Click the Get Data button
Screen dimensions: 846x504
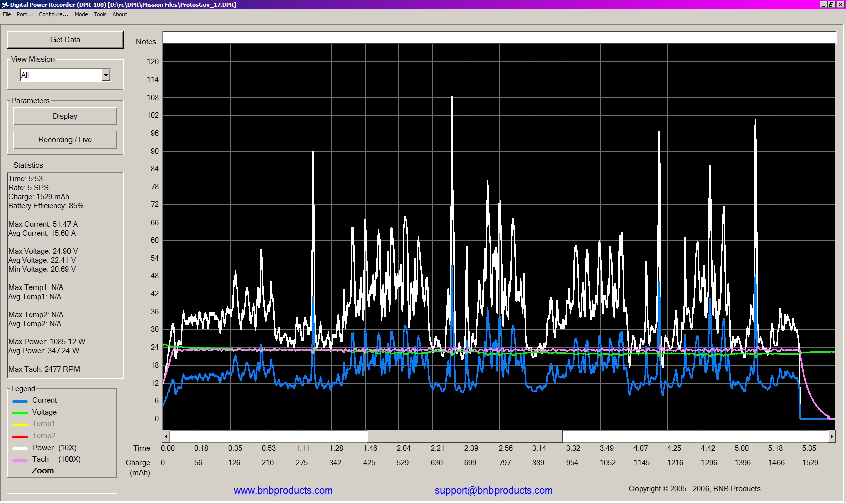65,40
